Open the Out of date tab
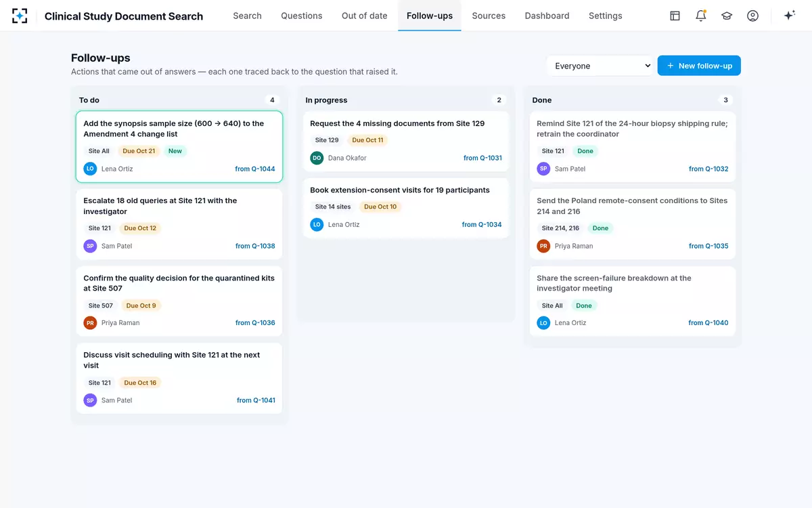This screenshot has width=812, height=508. point(365,16)
